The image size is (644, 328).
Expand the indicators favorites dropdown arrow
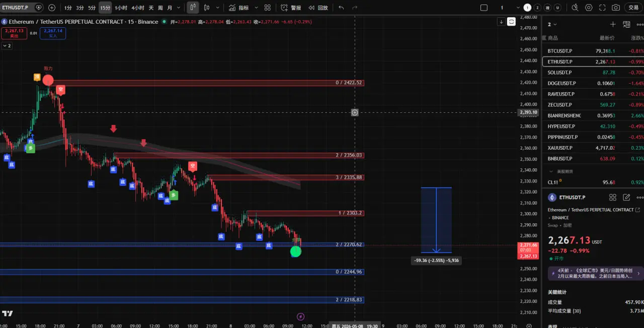click(x=256, y=8)
